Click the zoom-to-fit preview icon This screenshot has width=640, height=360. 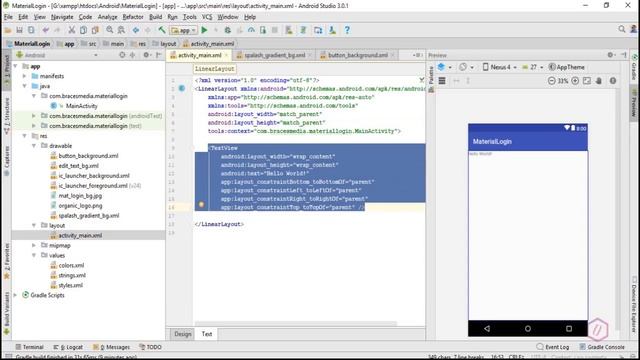[587, 81]
